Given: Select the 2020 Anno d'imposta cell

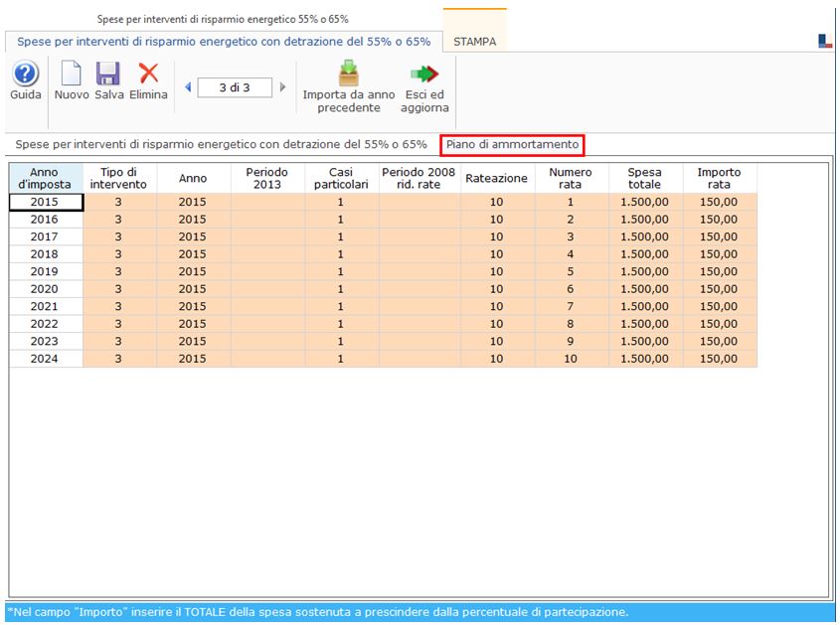Looking at the screenshot, I should 46,289.
